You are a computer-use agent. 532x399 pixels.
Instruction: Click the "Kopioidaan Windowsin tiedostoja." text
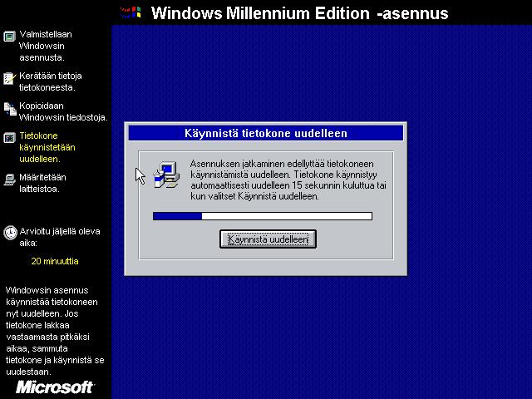[x=63, y=111]
